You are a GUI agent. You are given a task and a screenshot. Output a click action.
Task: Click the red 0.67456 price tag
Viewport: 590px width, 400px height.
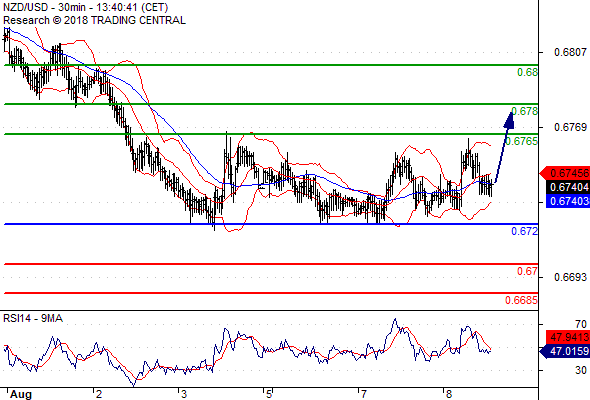point(564,173)
